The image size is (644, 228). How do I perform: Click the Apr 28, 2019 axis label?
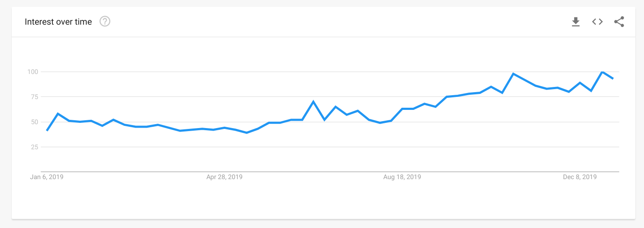[224, 177]
